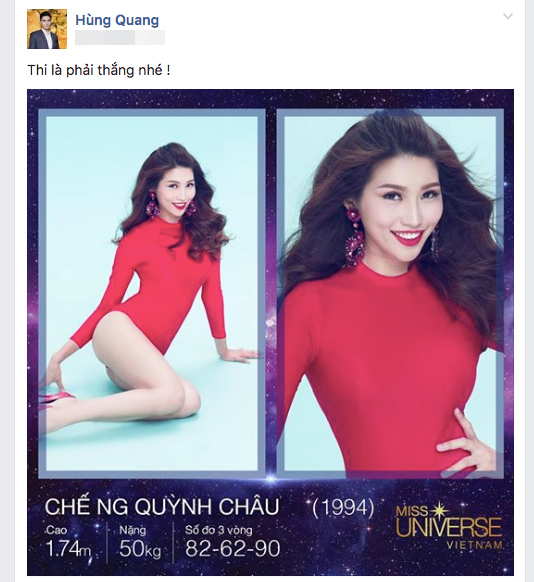This screenshot has height=582, width=534.
Task: Click the measurements 82-62-90 text
Action: 233,548
